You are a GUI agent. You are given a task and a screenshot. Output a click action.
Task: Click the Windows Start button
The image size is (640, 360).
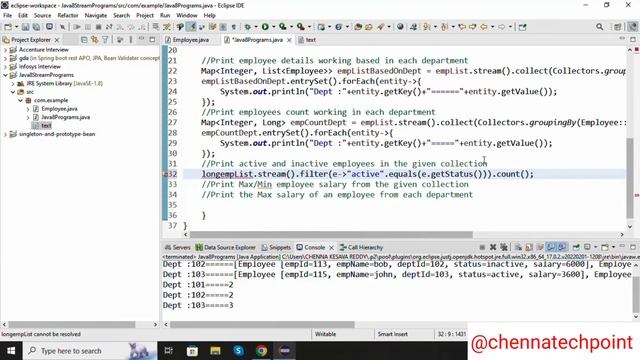(x=11, y=351)
